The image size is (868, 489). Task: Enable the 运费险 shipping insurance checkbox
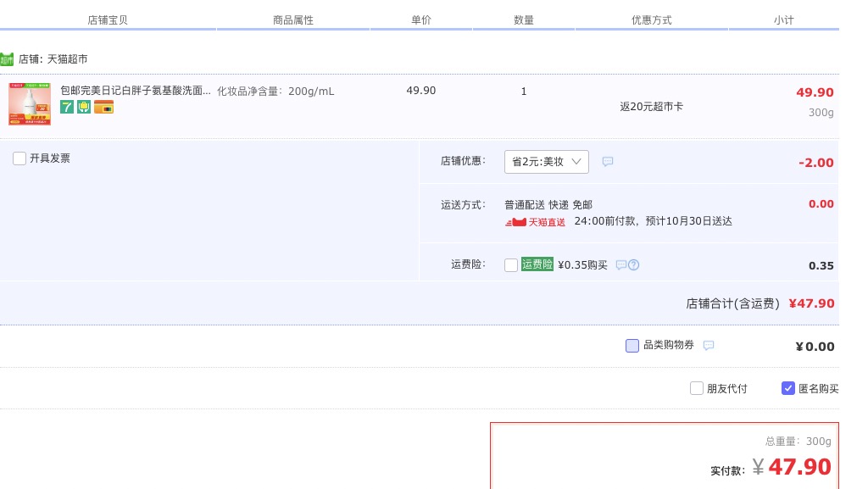click(x=511, y=265)
